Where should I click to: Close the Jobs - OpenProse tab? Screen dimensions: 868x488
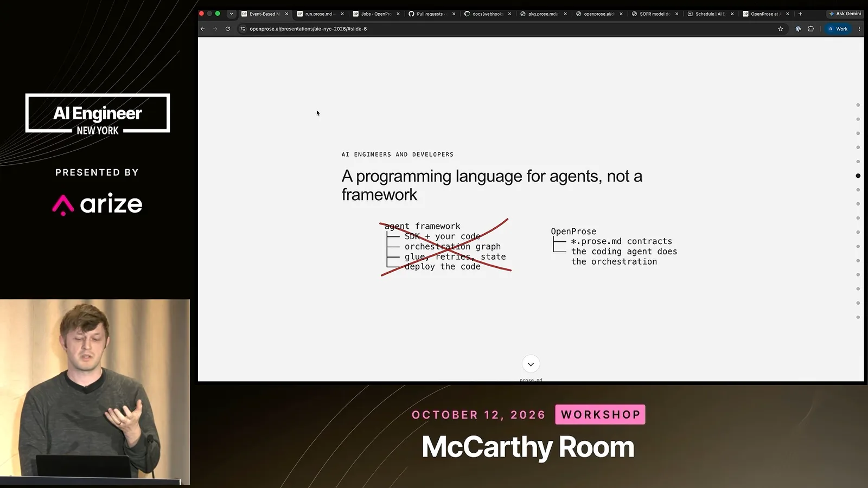point(398,14)
